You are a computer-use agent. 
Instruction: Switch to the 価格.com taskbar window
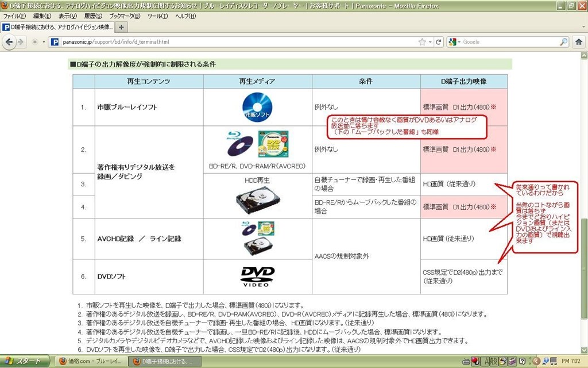click(91, 361)
